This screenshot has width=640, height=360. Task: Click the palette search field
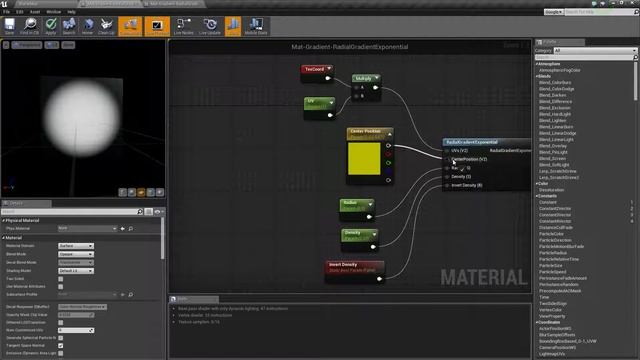584,58
